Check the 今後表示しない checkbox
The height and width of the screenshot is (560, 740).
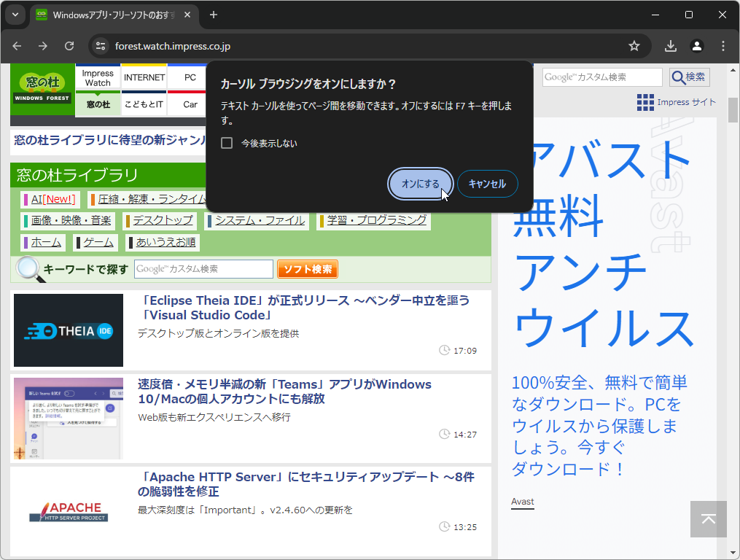227,143
